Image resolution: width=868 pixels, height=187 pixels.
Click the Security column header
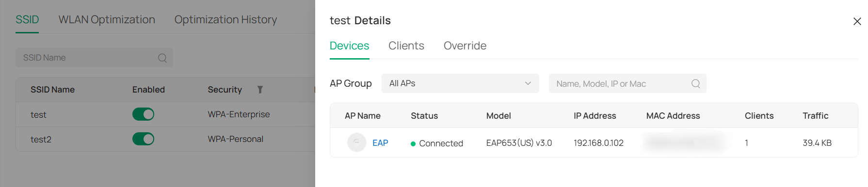pos(225,90)
